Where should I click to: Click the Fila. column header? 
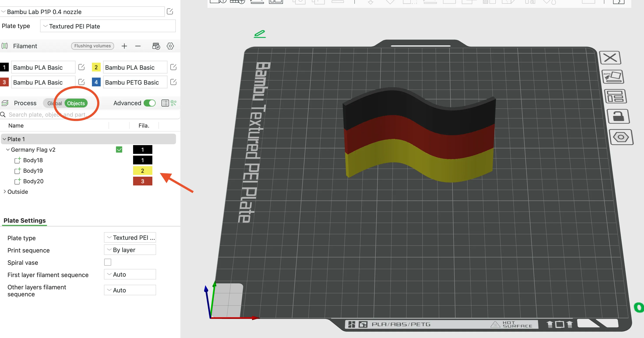[144, 126]
